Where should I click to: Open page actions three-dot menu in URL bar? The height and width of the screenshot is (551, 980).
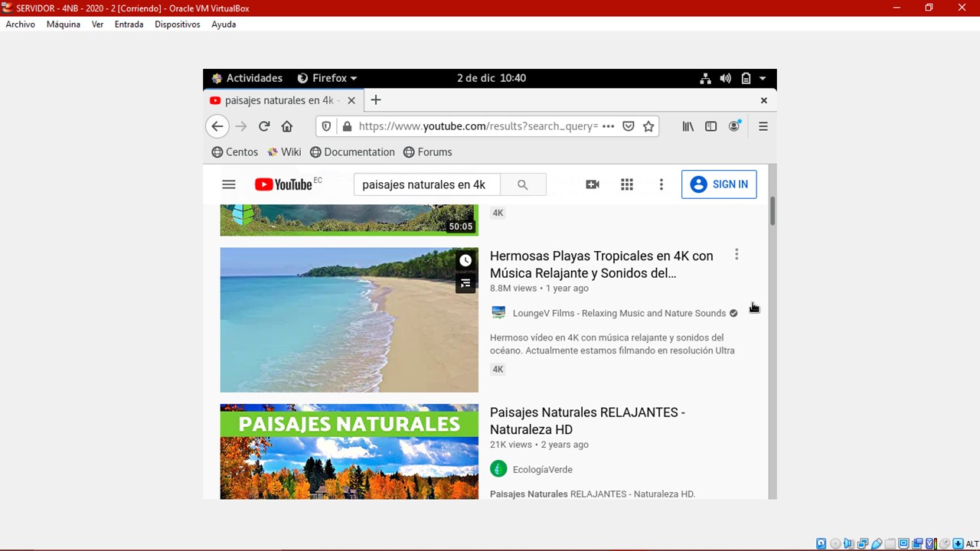click(609, 126)
